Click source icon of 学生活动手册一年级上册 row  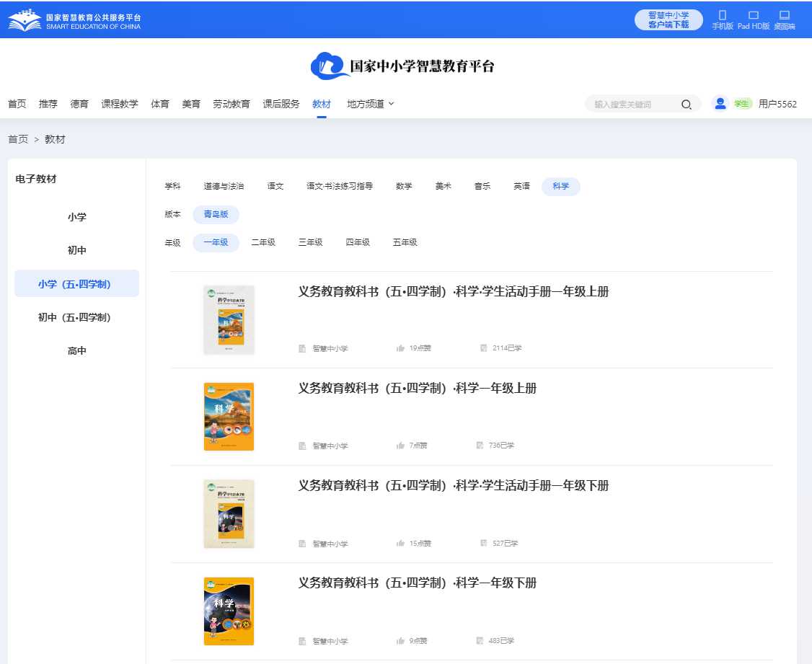coord(302,348)
